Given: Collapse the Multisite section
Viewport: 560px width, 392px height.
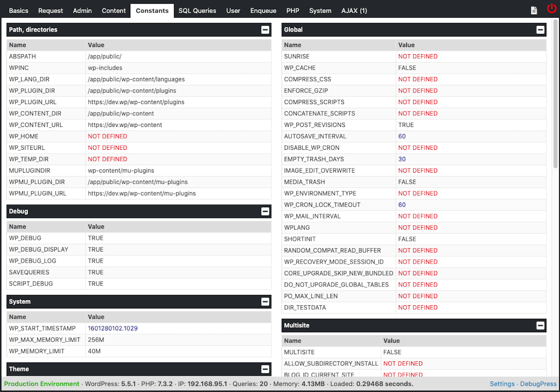Looking at the screenshot, I should coord(540,325).
